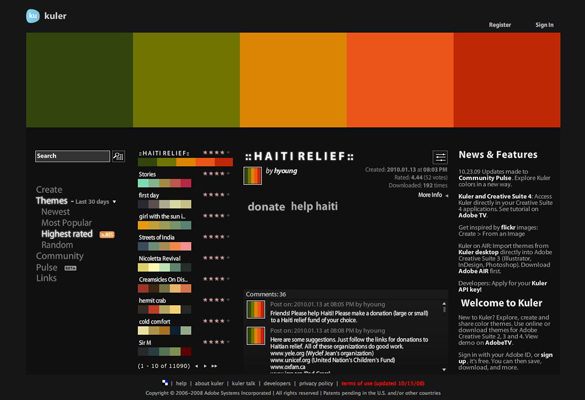Select Themes in the sidebar
The width and height of the screenshot is (585, 400).
[x=51, y=201]
